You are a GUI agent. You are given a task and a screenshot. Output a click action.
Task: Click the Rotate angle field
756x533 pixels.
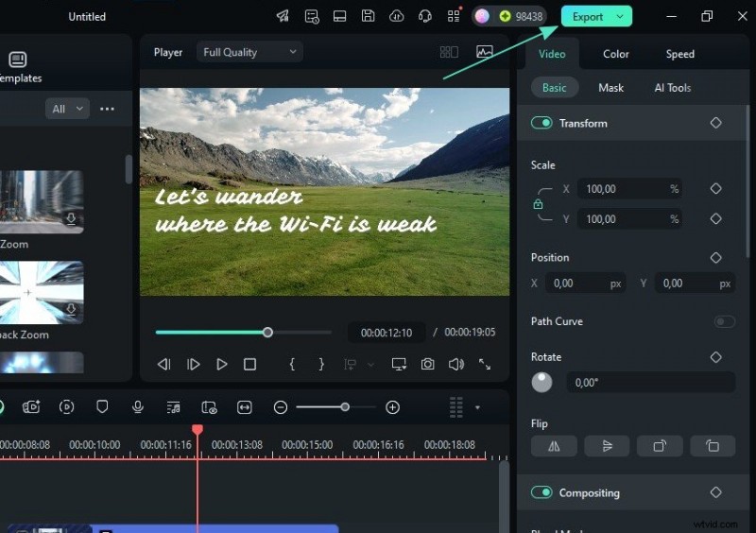[x=651, y=383]
